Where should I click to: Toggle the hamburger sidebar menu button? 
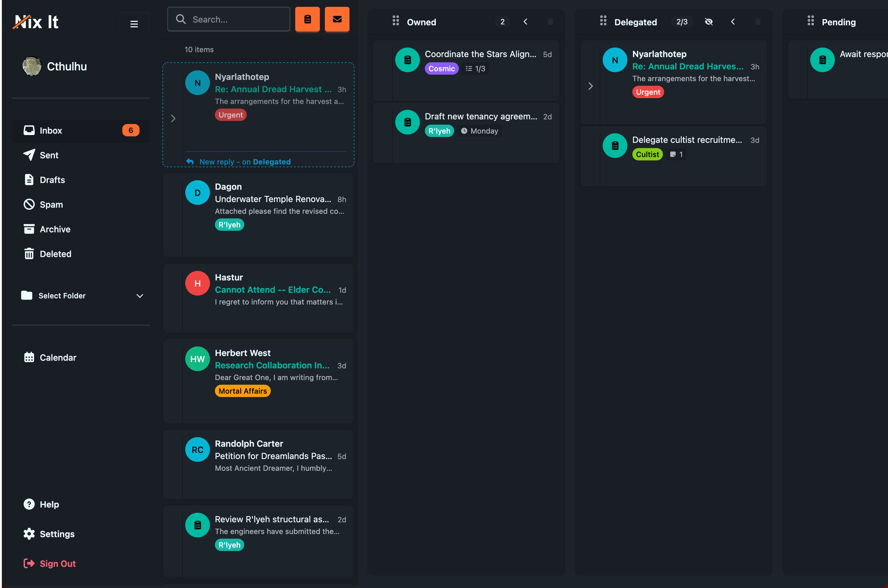pyautogui.click(x=134, y=24)
